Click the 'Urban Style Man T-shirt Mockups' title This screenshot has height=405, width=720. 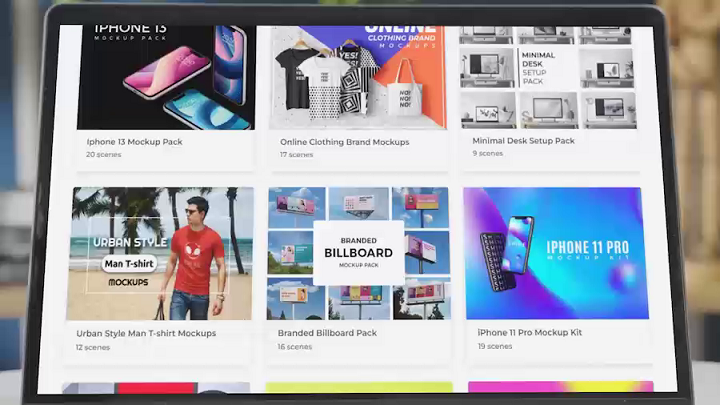(146, 333)
